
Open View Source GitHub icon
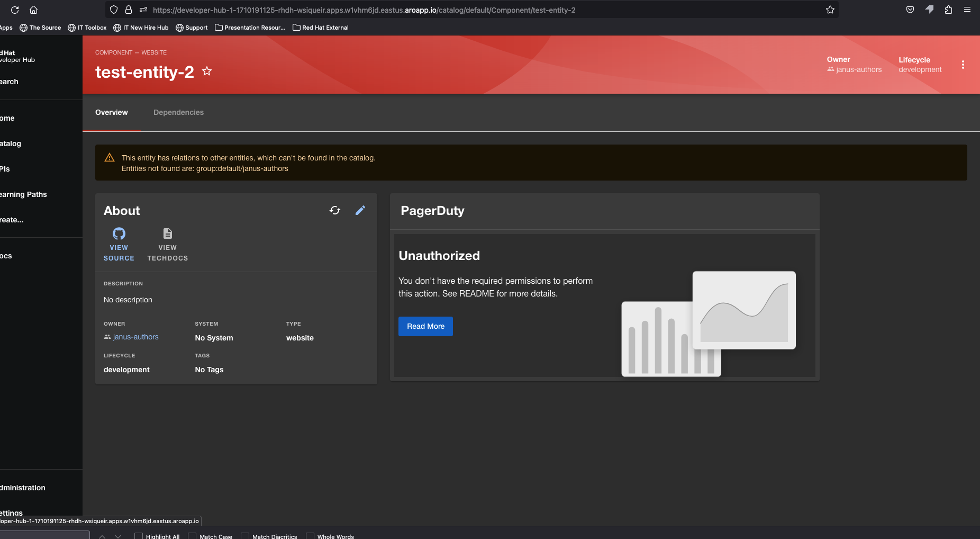[119, 233]
